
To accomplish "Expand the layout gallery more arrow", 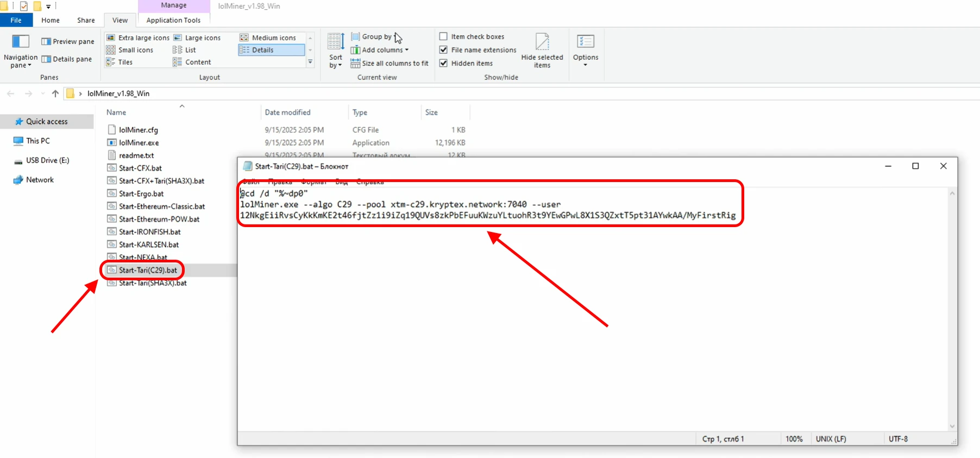I will pos(310,62).
